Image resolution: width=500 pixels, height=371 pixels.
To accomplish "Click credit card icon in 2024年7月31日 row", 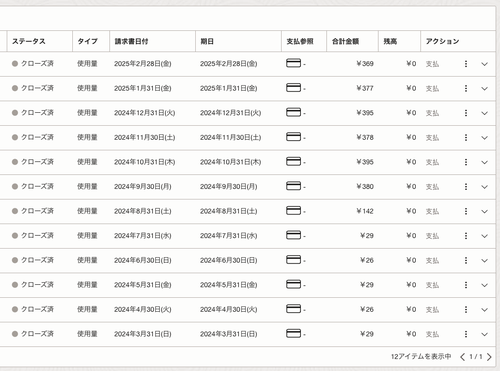I will click(293, 235).
